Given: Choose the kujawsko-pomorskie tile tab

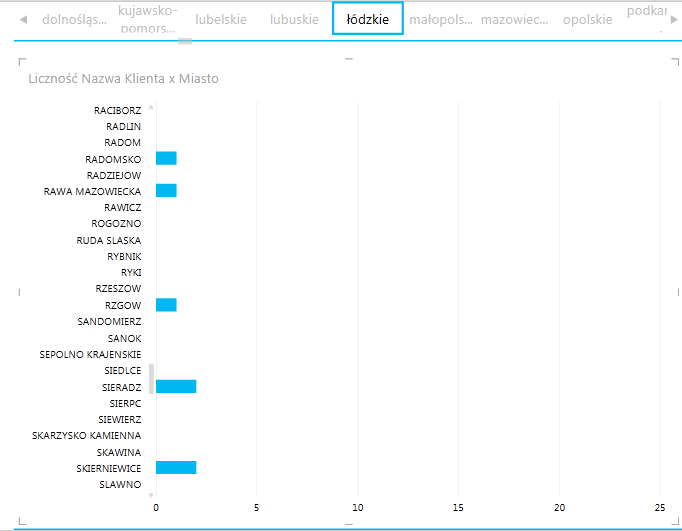Looking at the screenshot, I should [x=147, y=19].
